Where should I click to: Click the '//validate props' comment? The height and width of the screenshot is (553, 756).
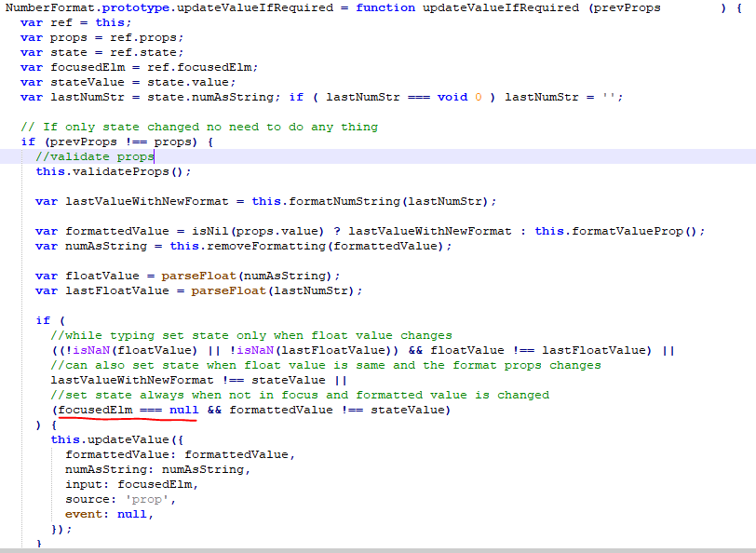pos(95,156)
